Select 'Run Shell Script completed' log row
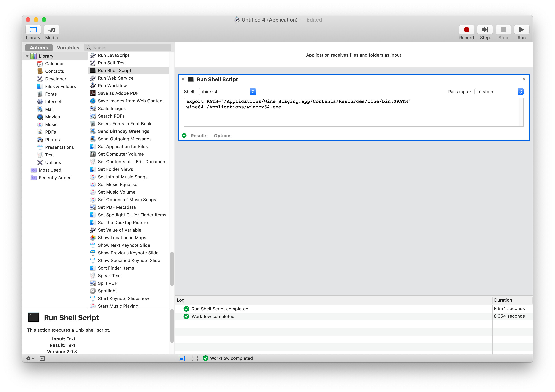The height and width of the screenshot is (392, 555). click(x=354, y=309)
